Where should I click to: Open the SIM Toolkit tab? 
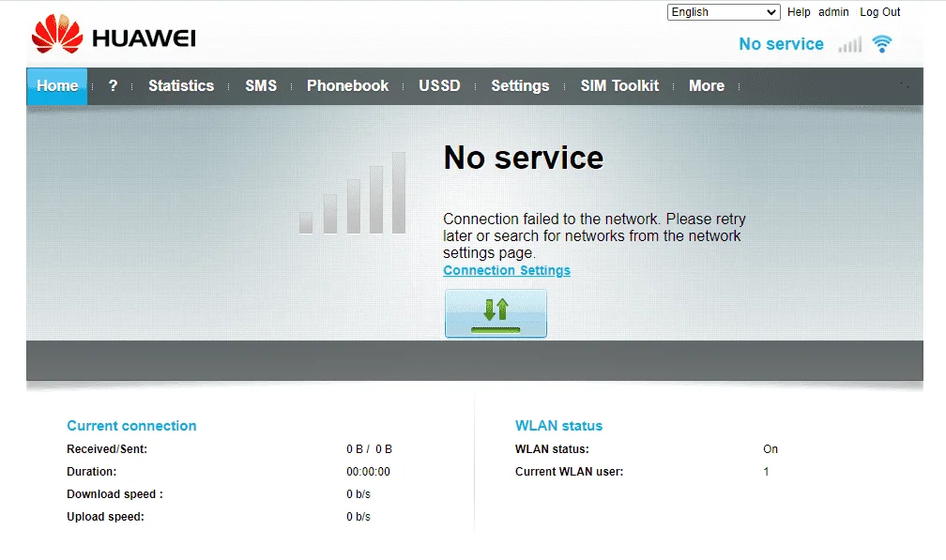point(619,85)
